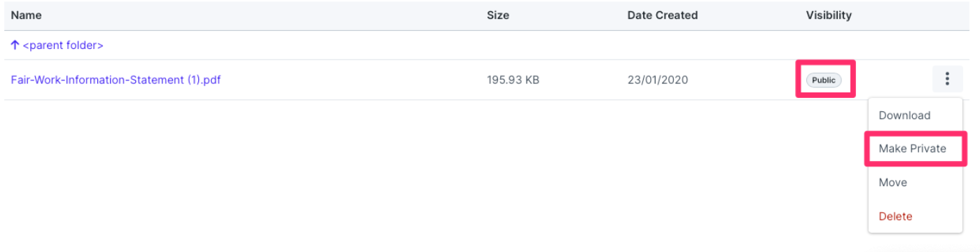Select the PDF row's empty space after the name
Screen dimensions: 980x252
pyautogui.click(x=350, y=80)
